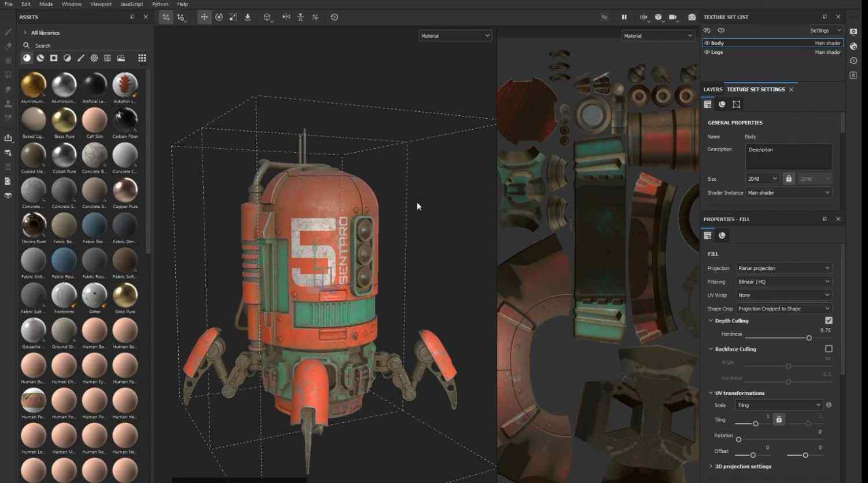Open the Shader Instance dropdown

[x=789, y=193]
